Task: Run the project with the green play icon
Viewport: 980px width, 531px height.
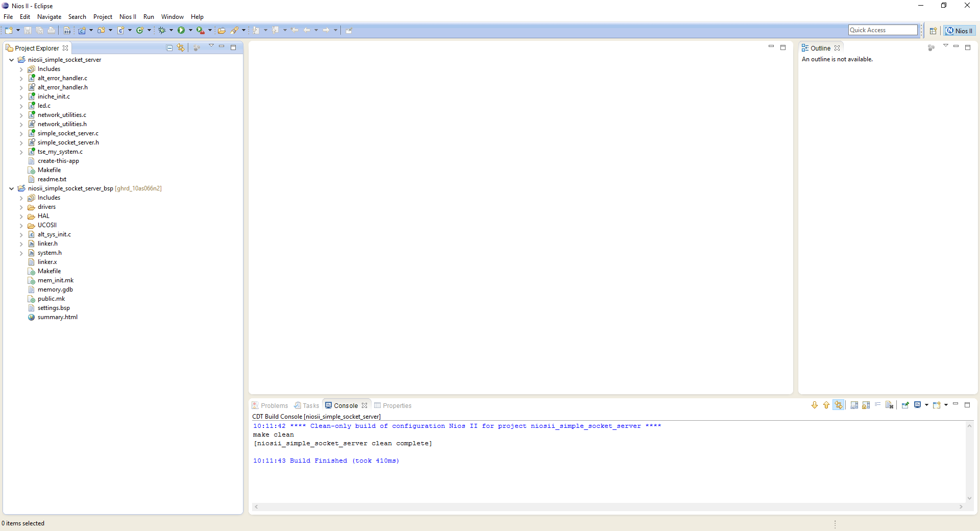Action: 181,31
